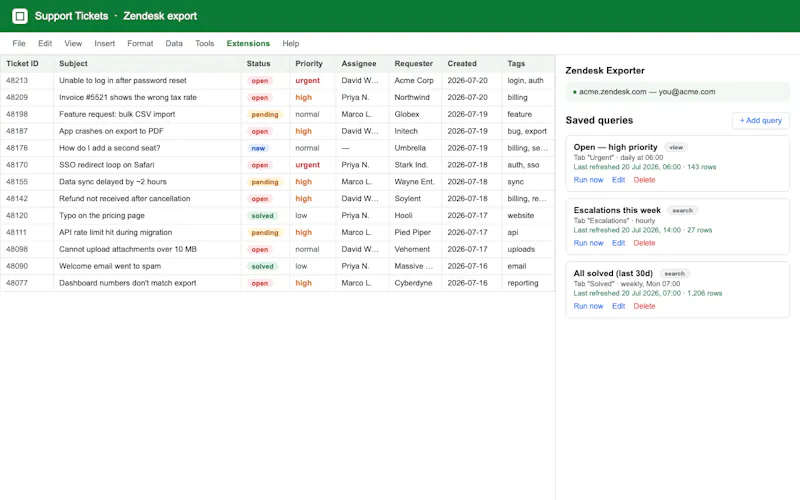Run now the Open — high priority query
This screenshot has width=800, height=500.
click(x=588, y=180)
